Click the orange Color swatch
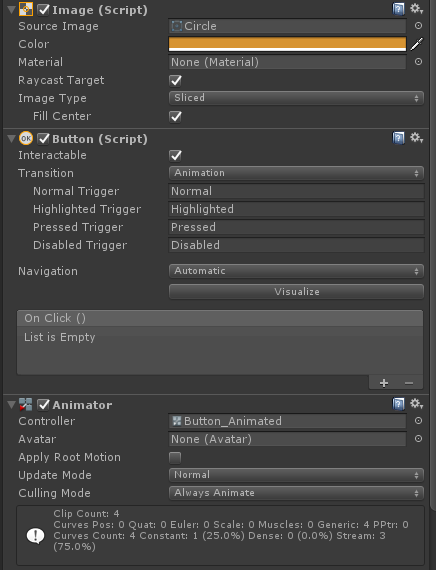 (x=287, y=44)
